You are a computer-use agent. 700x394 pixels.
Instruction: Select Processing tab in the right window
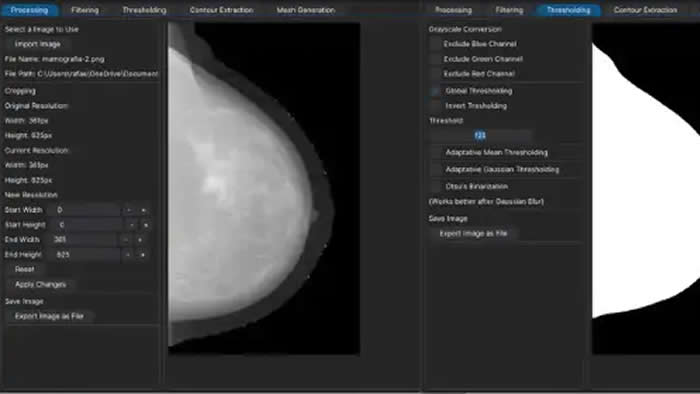point(453,10)
